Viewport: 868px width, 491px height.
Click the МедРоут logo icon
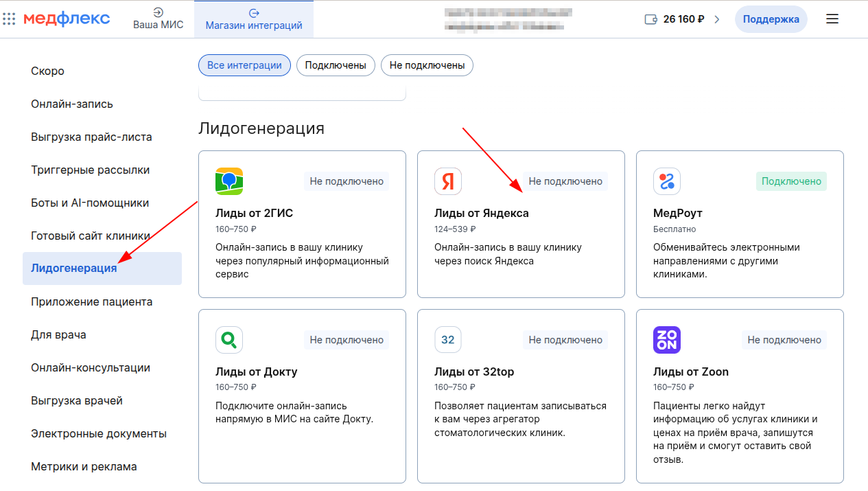click(x=667, y=181)
